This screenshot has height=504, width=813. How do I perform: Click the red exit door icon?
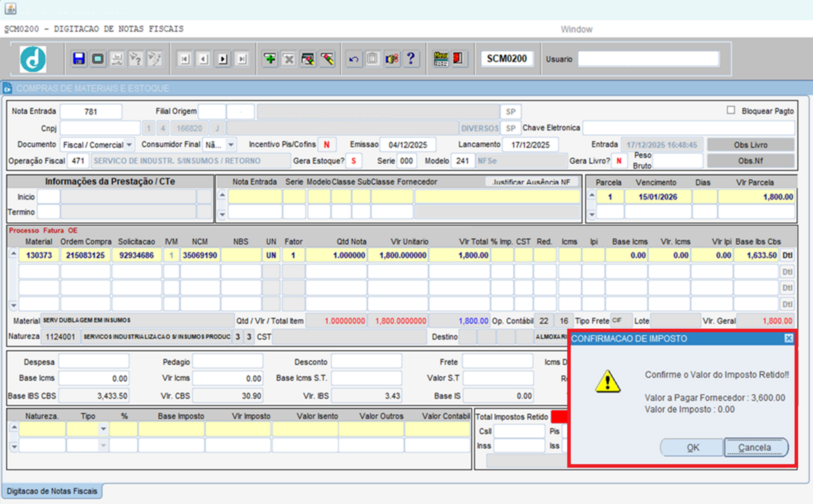click(458, 59)
